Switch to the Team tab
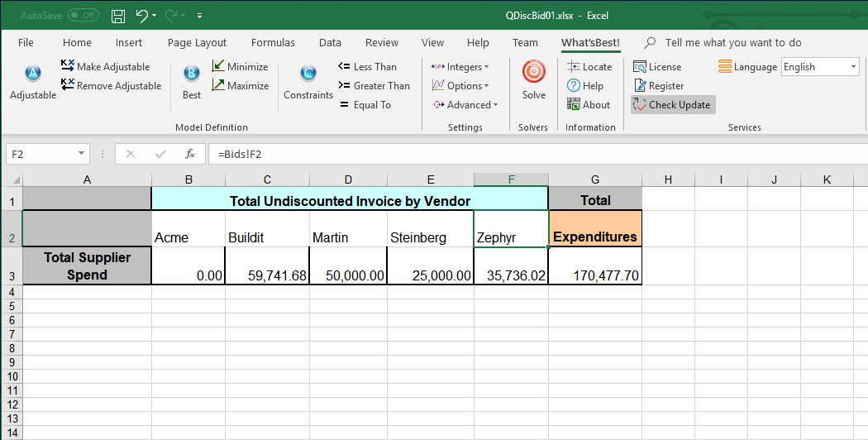 (525, 43)
